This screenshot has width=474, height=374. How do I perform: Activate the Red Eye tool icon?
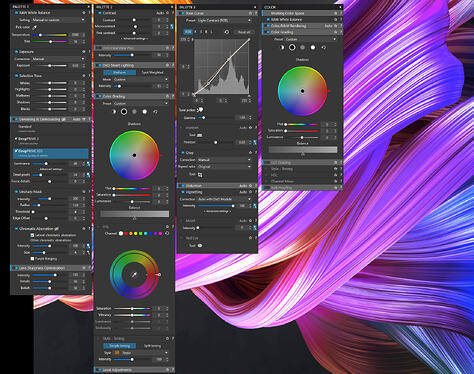click(x=200, y=245)
